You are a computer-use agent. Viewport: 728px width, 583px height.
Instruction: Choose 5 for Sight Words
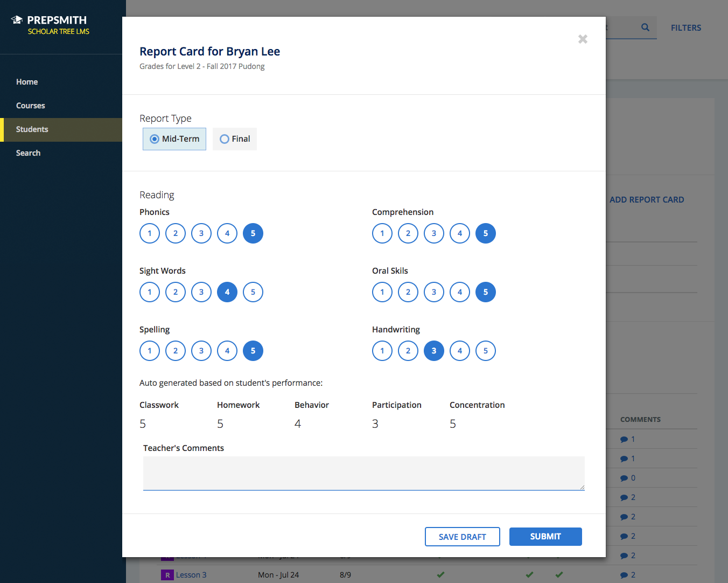253,292
